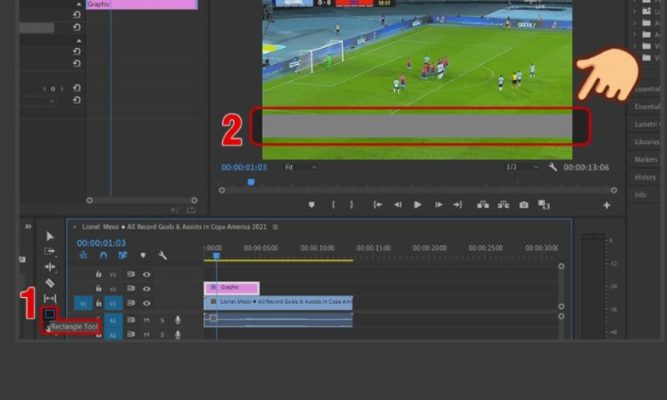
Task: Select the Razor tool
Action: [x=50, y=283]
